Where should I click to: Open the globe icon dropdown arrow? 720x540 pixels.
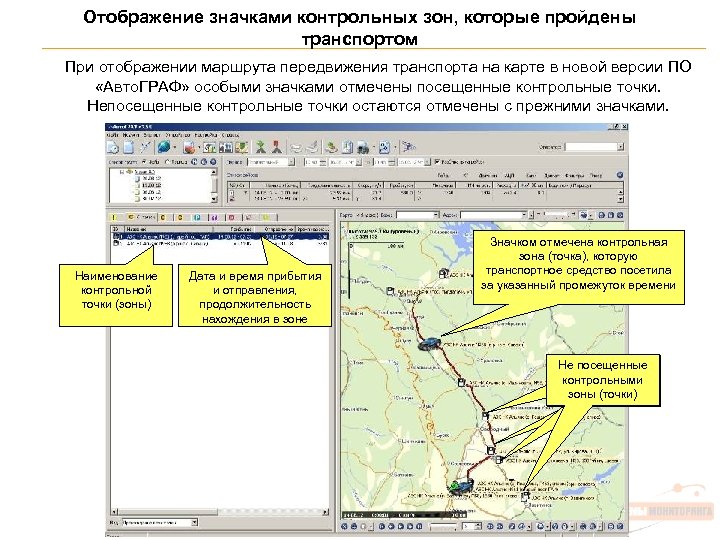coord(174,147)
